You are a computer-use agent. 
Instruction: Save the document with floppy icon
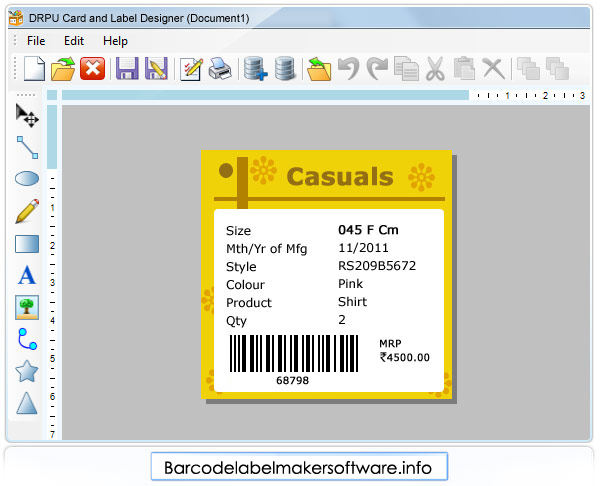click(x=127, y=69)
